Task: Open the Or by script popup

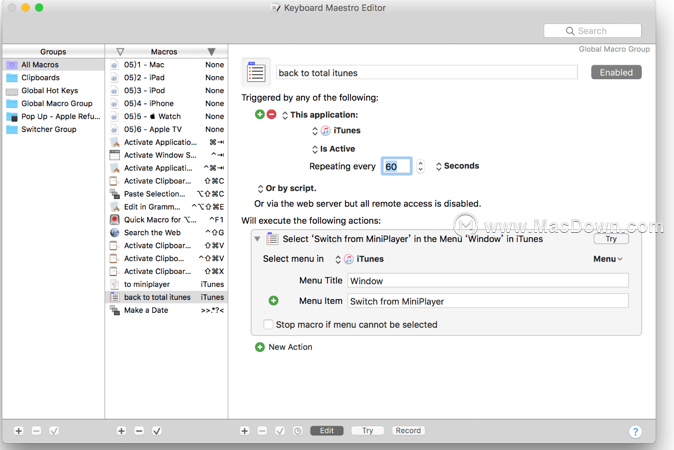Action: [287, 188]
